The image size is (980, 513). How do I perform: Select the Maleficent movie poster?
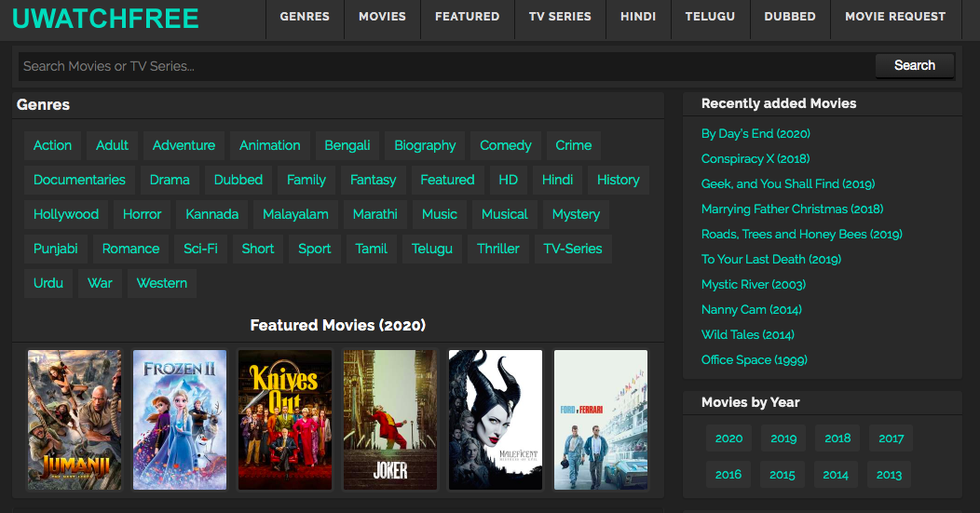click(x=496, y=419)
